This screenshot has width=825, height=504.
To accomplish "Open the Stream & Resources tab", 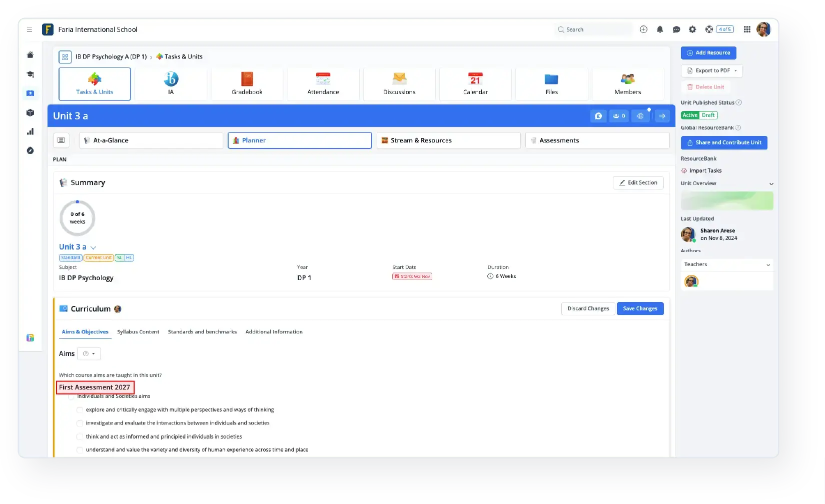I will 448,140.
